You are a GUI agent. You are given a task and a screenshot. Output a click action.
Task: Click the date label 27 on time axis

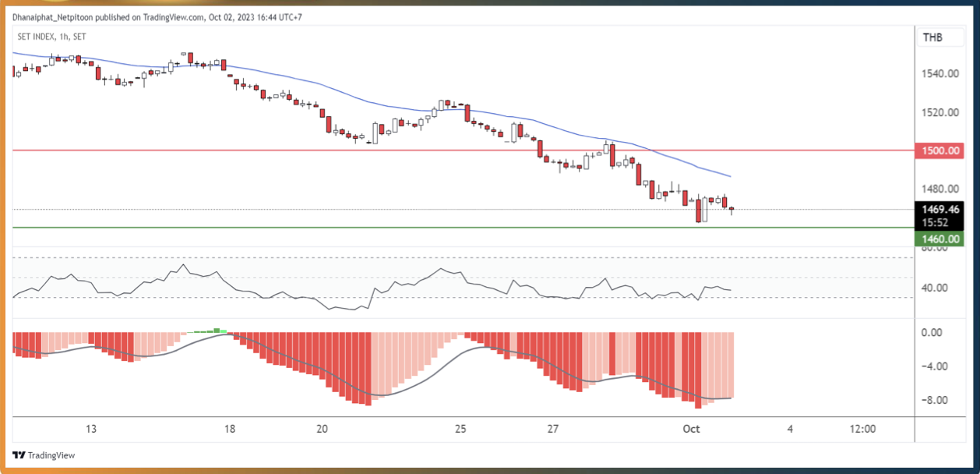click(553, 429)
